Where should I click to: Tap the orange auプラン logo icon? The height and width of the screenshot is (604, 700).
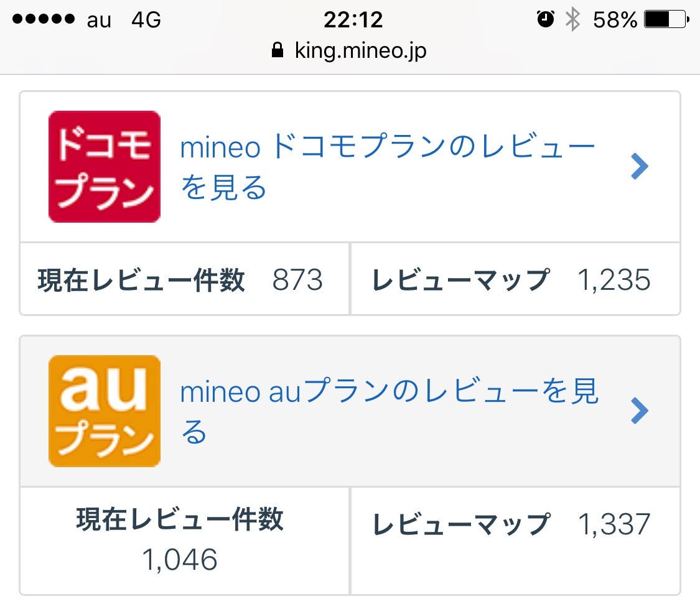[x=105, y=411]
